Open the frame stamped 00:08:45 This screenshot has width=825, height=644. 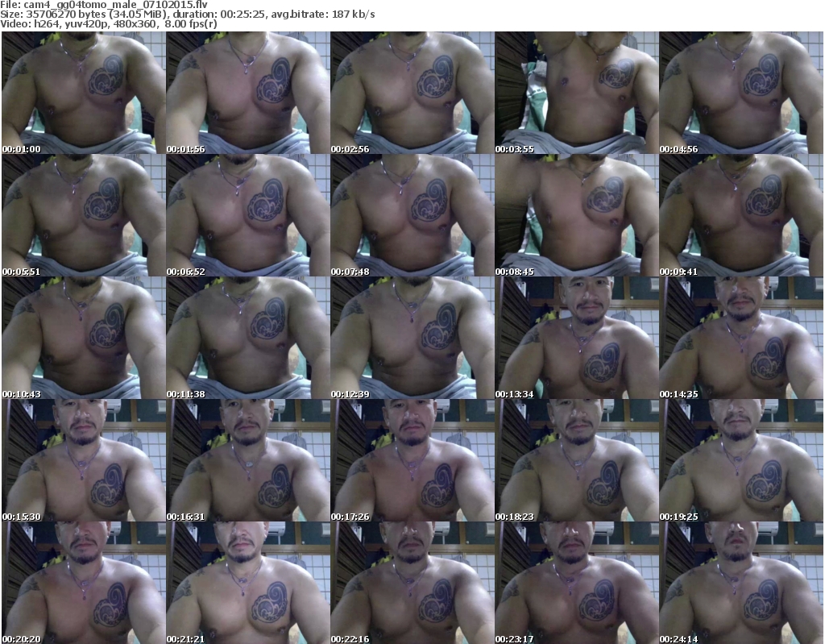tap(577, 215)
